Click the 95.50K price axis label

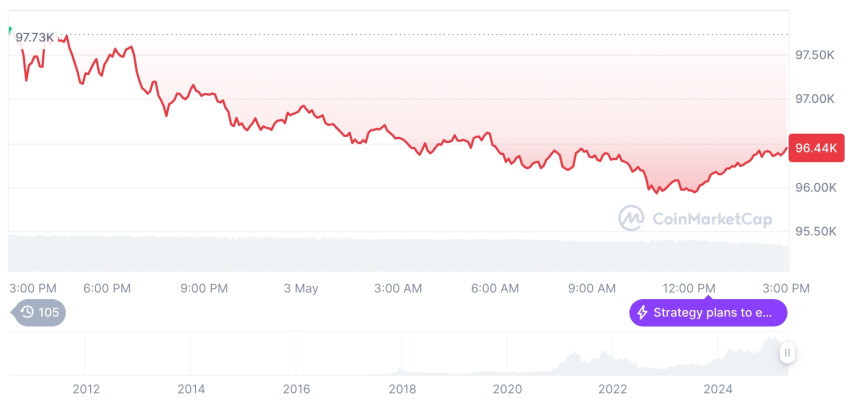tap(814, 232)
